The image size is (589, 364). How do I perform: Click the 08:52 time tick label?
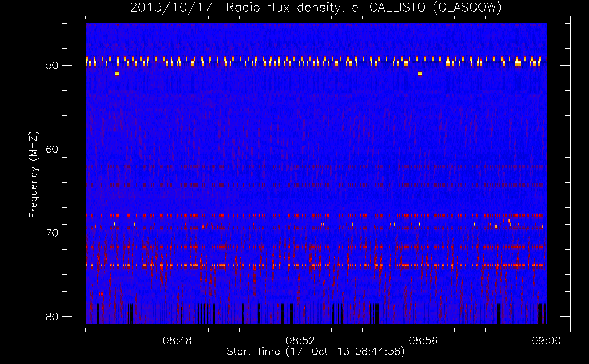300,341
